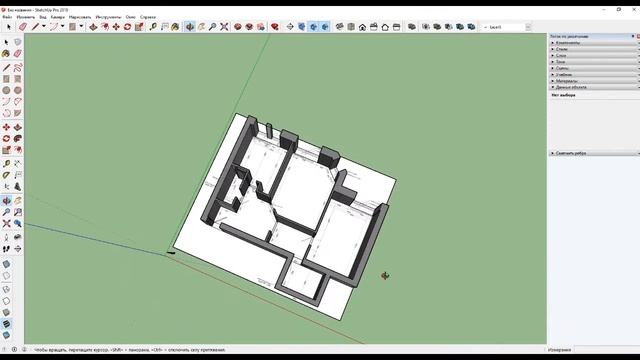Select the Polygon tool in the left tool set
The width and height of the screenshot is (640, 360).
(x=18, y=90)
